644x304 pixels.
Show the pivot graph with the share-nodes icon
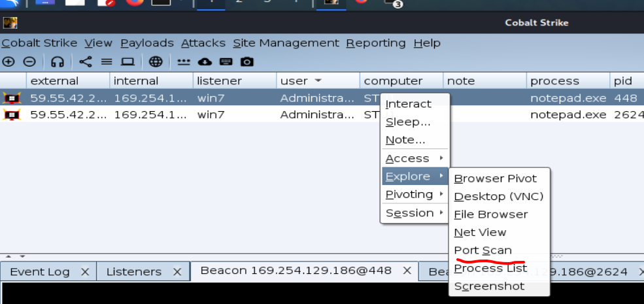click(86, 62)
